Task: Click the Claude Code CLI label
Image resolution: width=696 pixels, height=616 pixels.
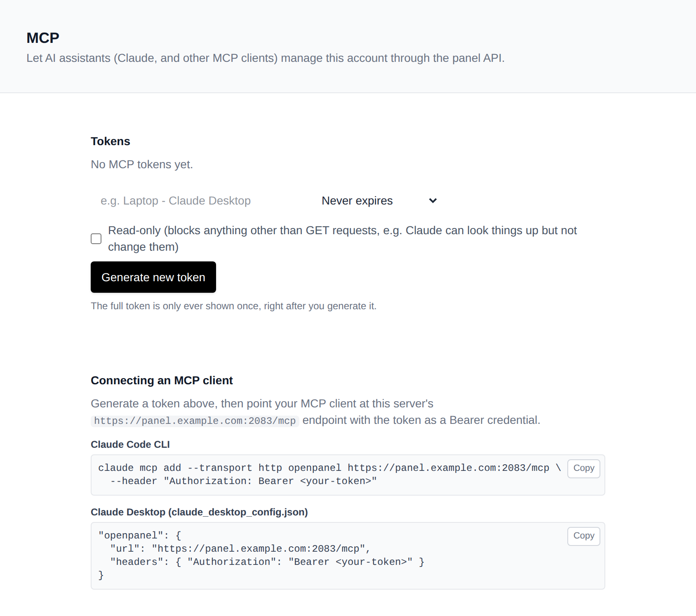Action: (130, 444)
